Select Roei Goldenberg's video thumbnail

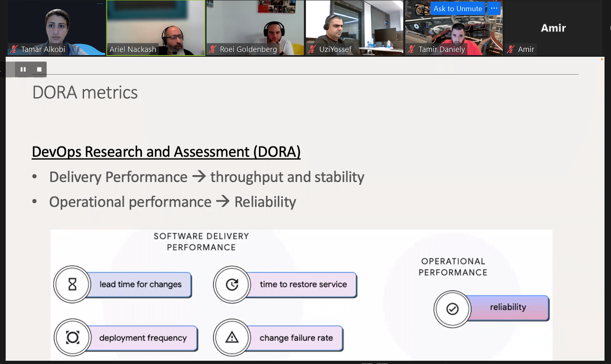(255, 28)
